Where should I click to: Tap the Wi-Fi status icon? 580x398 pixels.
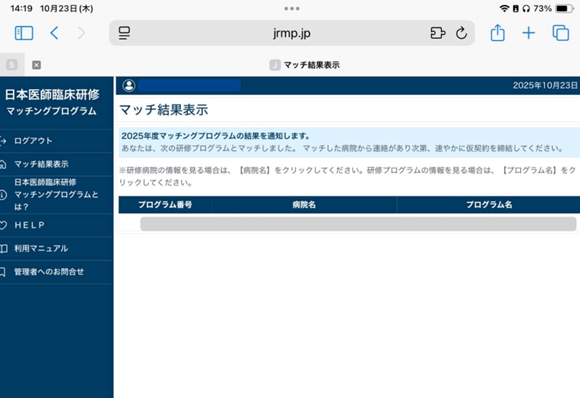pos(504,9)
